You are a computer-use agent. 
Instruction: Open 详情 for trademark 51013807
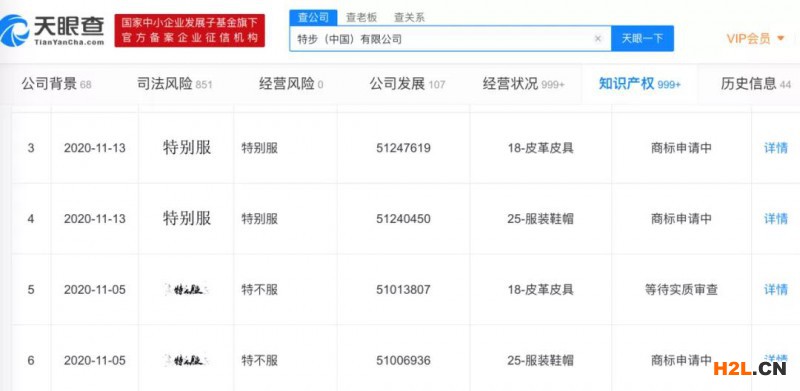pyautogui.click(x=776, y=290)
